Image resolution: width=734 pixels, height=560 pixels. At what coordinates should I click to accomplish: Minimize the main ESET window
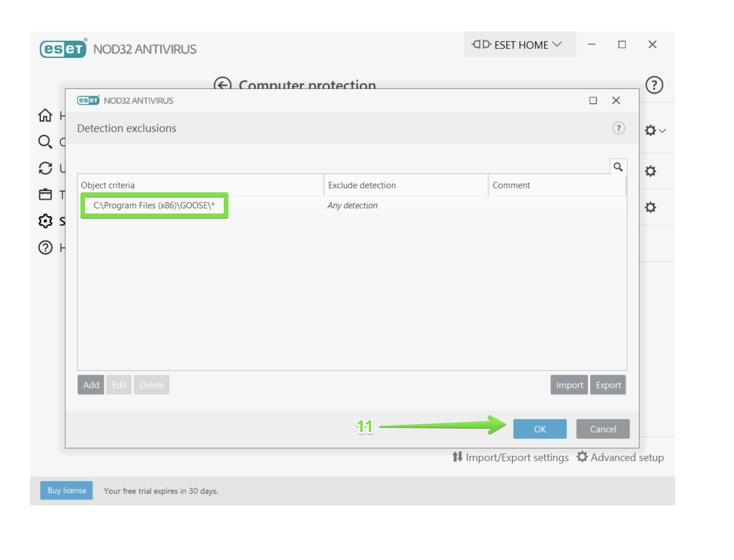point(592,44)
